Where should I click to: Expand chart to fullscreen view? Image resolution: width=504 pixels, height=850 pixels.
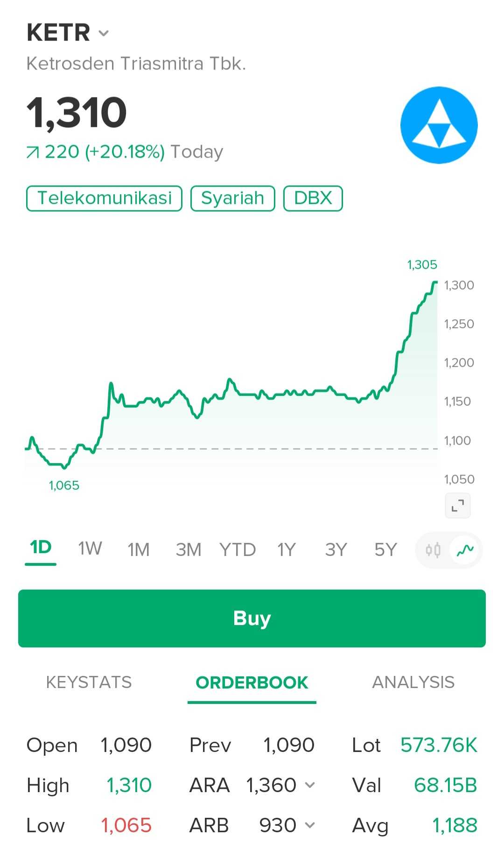(457, 506)
